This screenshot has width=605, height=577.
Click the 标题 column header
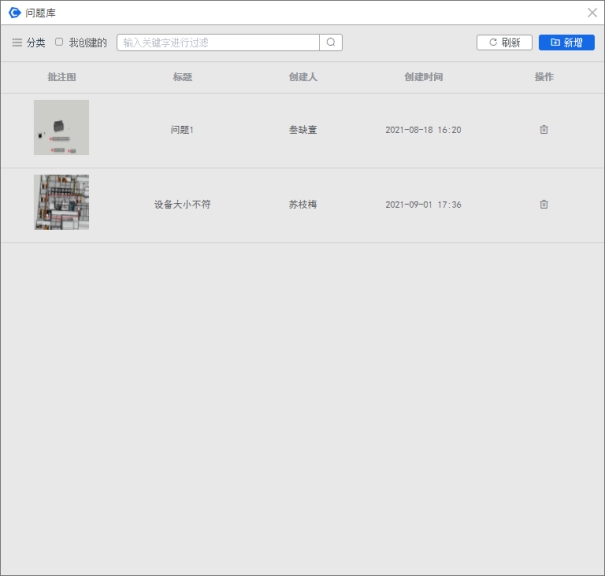182,77
